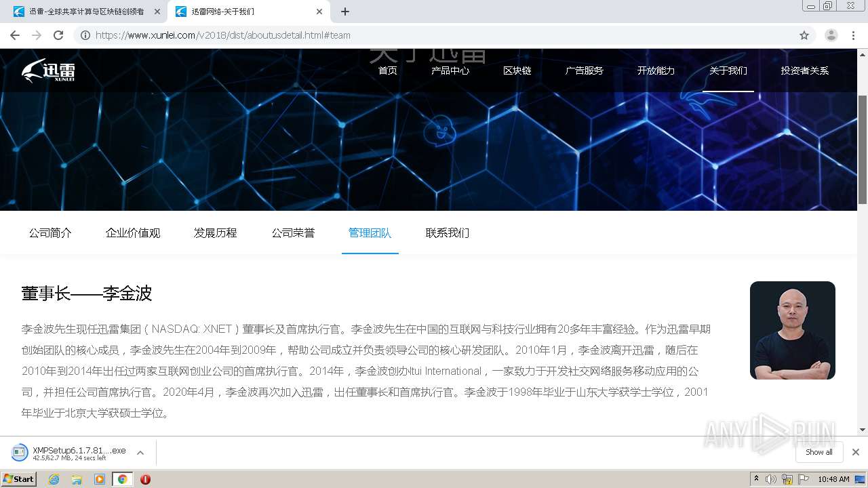
Task: Go back using the browser back arrow
Action: (x=15, y=35)
